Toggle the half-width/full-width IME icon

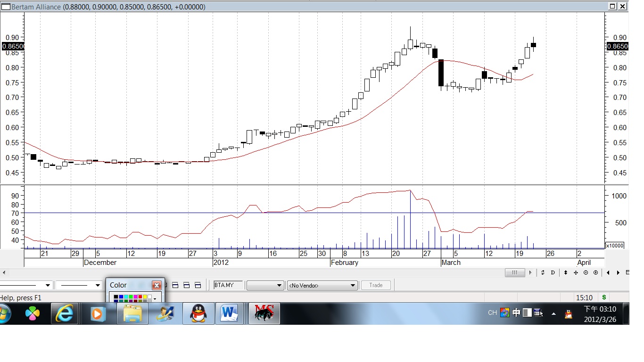(x=527, y=313)
